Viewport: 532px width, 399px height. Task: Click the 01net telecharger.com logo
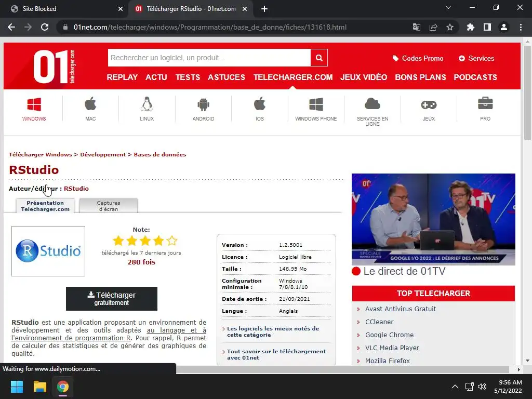click(x=54, y=66)
